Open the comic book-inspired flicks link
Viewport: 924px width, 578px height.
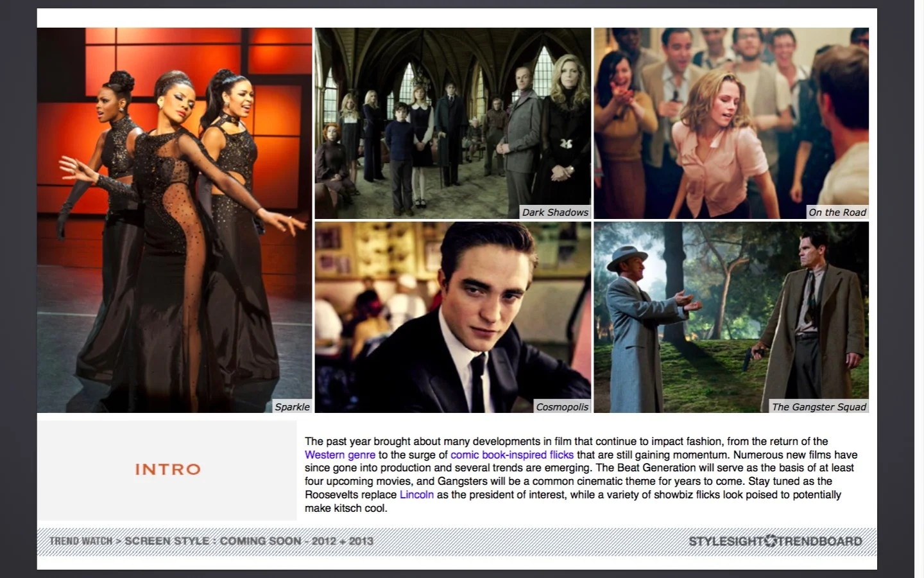pyautogui.click(x=511, y=455)
